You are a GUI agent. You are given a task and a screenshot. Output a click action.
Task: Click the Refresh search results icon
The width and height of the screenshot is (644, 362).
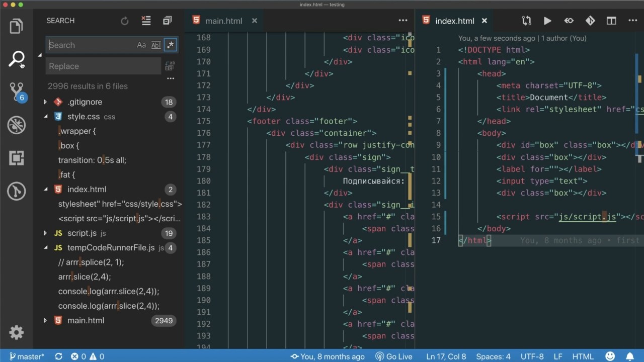tap(125, 21)
